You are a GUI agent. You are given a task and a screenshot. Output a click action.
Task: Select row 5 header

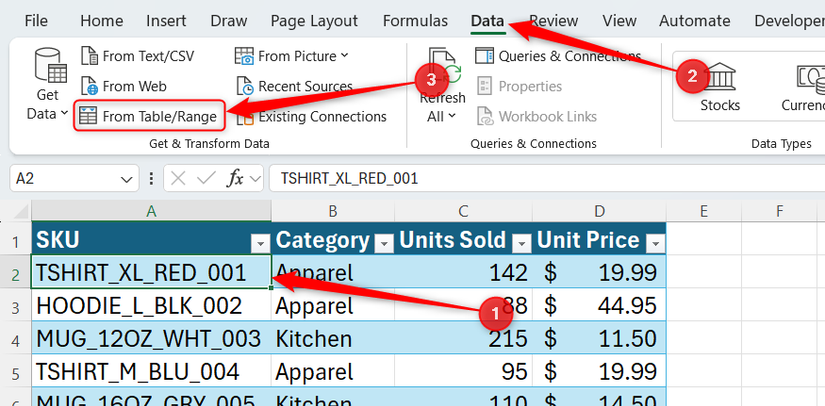coord(15,373)
